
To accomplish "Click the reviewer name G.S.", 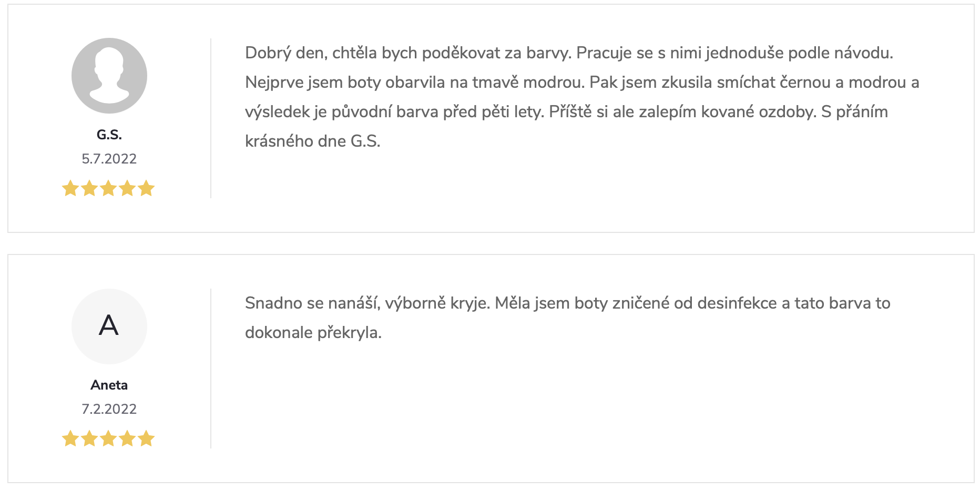I will (x=109, y=135).
